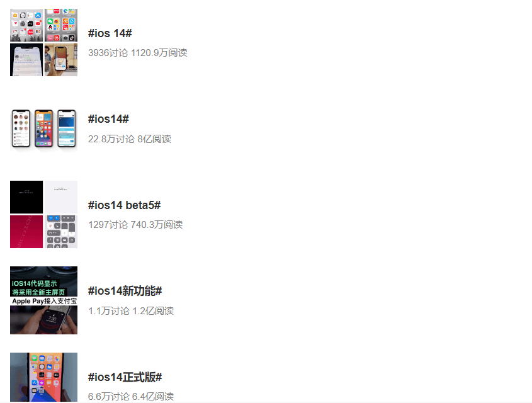
Task: Click 22.8万讨论 8亿阅读 stats text
Action: pyautogui.click(x=130, y=139)
